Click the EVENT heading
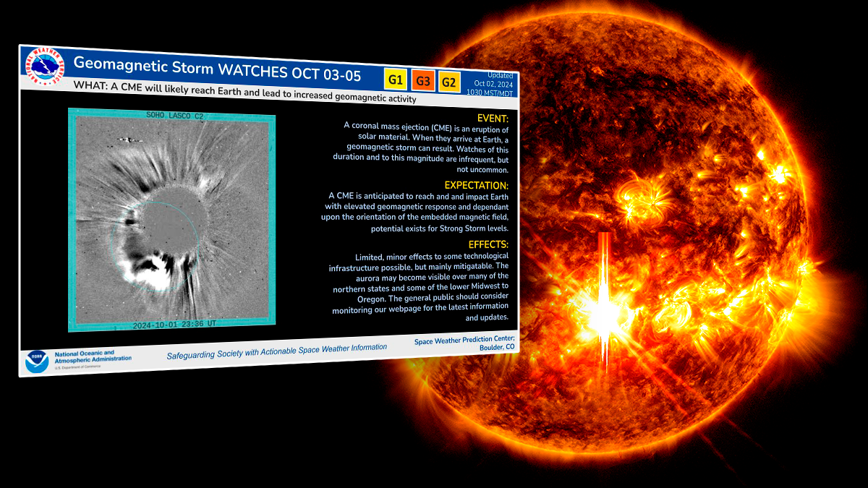 [493, 118]
